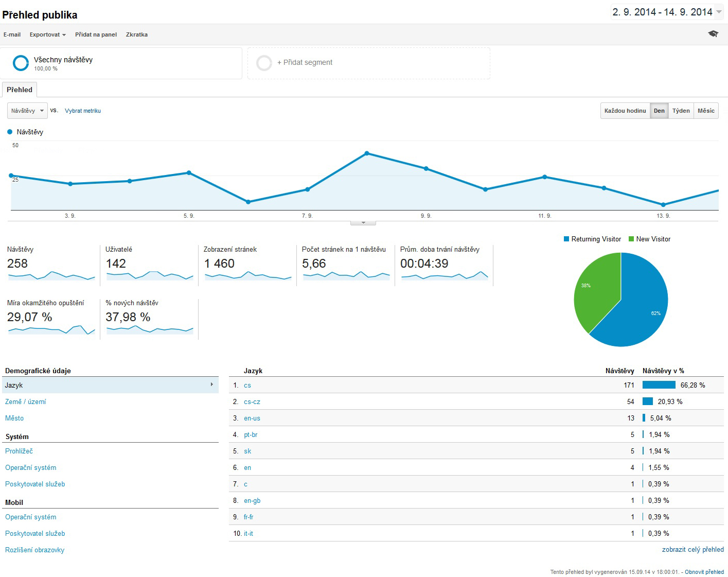Open the Exportovat dropdown menu
Screen dimensions: 728x577
pos(47,34)
